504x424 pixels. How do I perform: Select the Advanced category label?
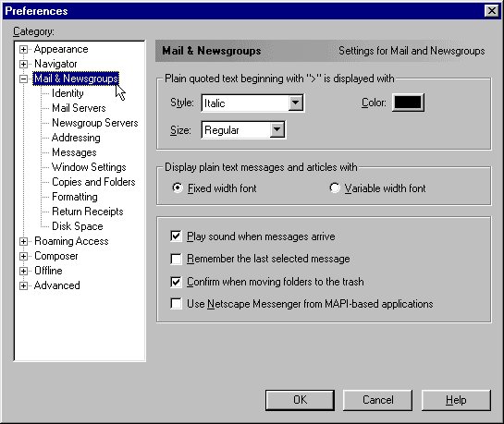[57, 285]
